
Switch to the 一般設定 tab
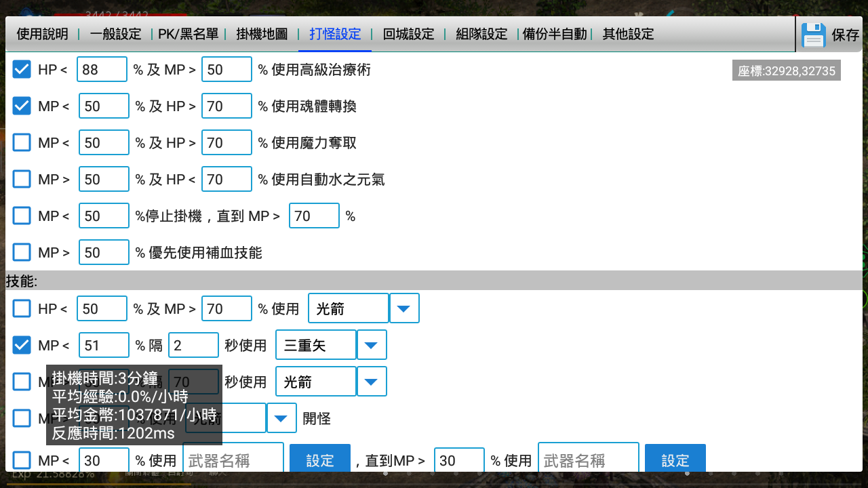click(x=115, y=34)
